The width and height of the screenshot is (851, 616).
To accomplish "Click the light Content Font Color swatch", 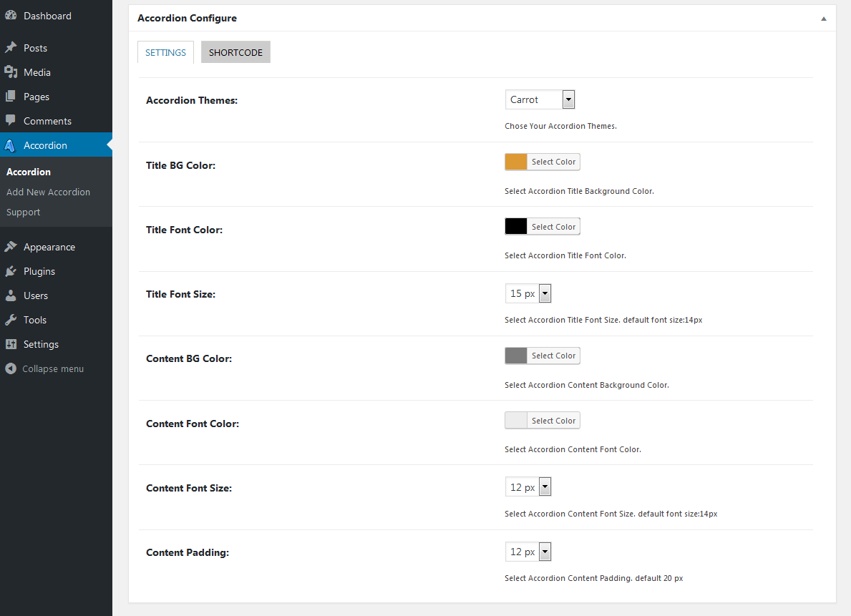I will tap(516, 420).
